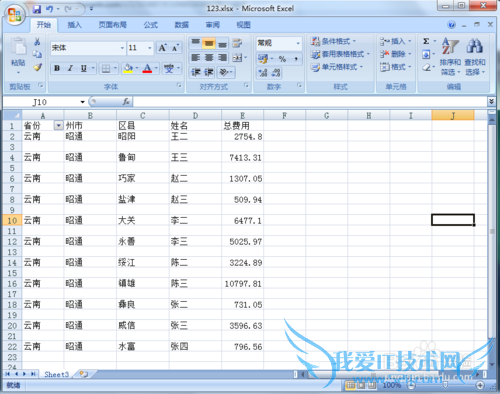Viewport: 500px width, 394px height.
Task: Expand 单元格样式 cell styles menu
Action: (337, 67)
